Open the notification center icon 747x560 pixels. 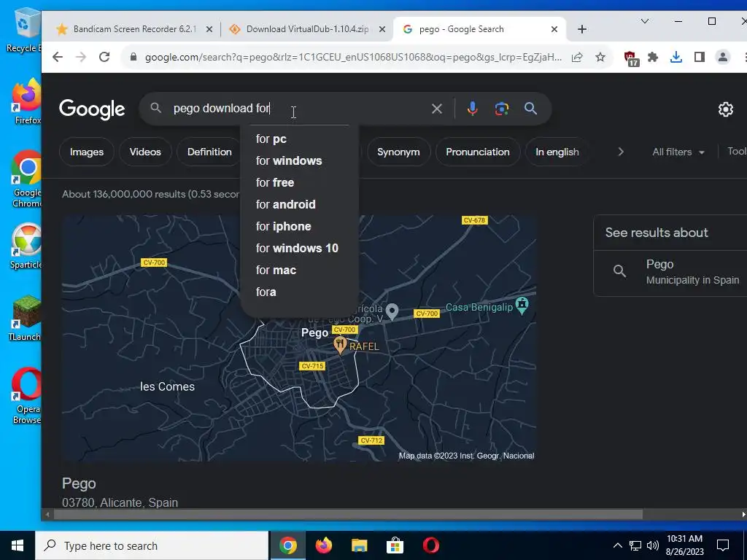click(x=723, y=545)
